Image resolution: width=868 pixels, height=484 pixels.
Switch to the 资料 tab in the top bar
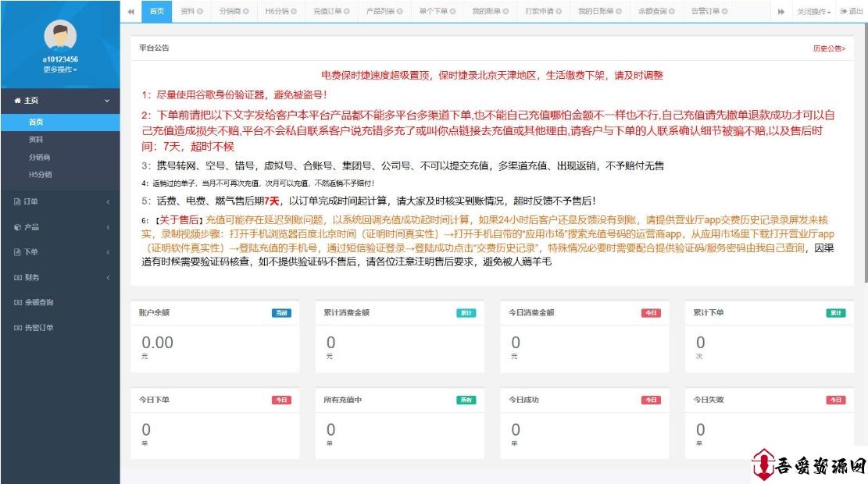[187, 11]
